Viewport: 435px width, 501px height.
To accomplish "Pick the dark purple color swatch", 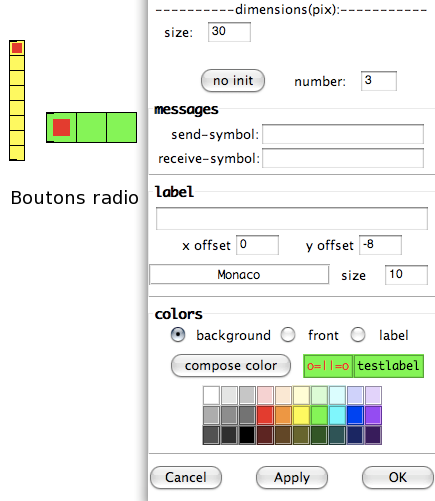I will tap(373, 435).
